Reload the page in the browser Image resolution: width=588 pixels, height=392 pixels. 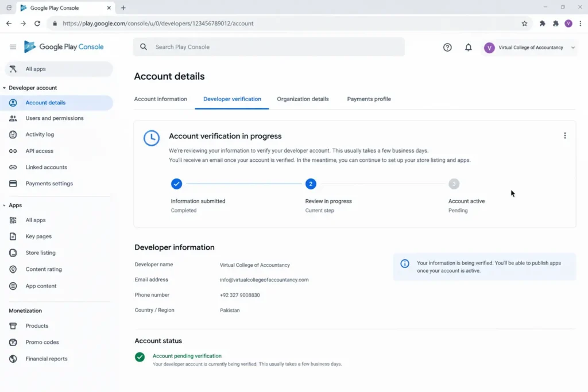[x=37, y=24]
